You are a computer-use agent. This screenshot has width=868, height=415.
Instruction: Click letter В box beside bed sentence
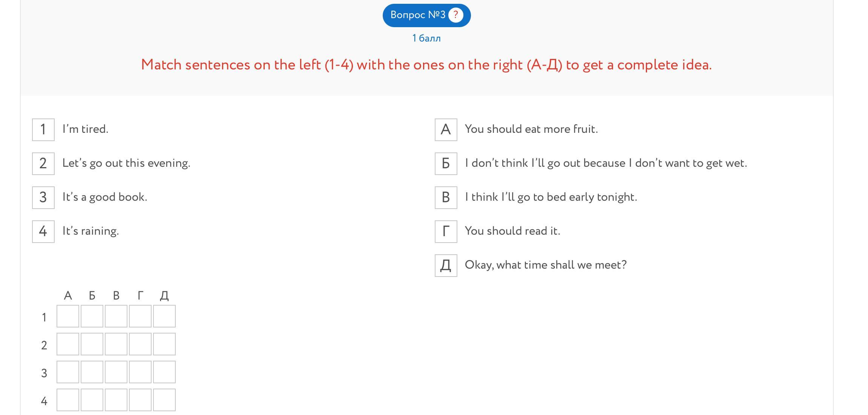pyautogui.click(x=446, y=198)
